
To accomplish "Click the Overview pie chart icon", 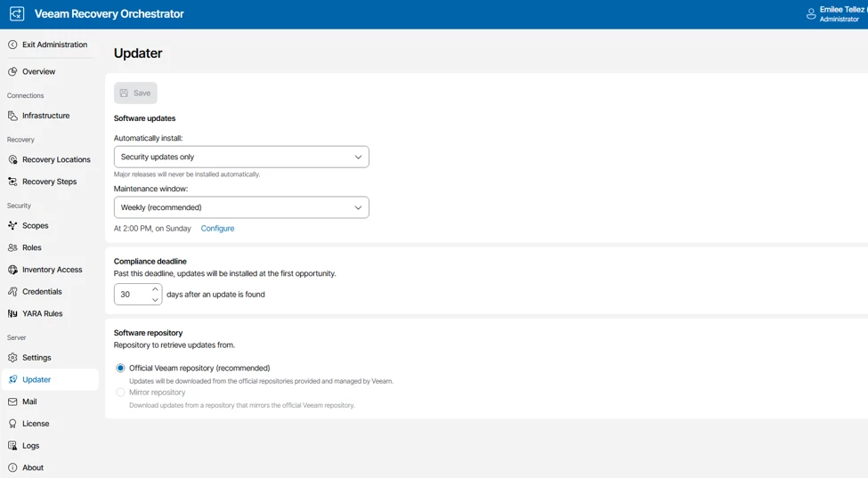I will click(x=12, y=71).
